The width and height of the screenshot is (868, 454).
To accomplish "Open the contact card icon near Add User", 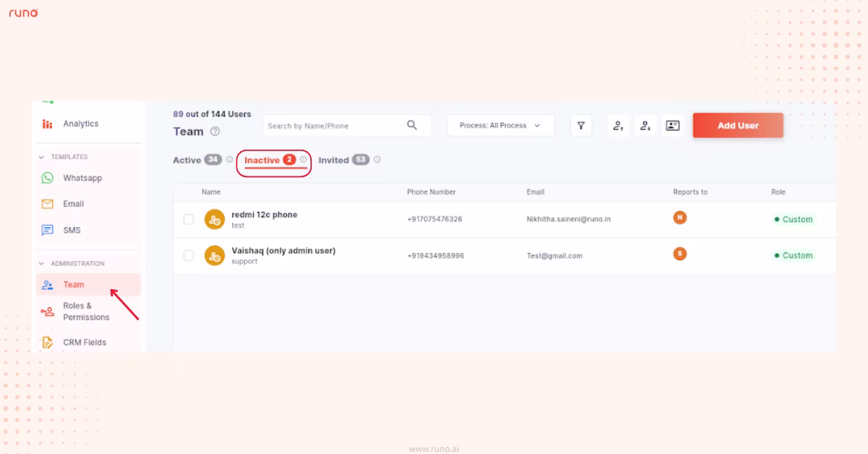I will 673,125.
